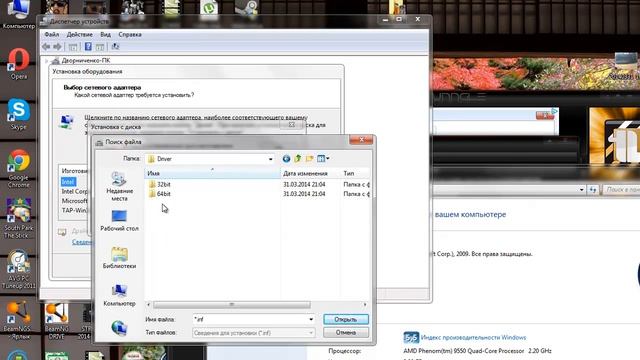Select TAP-Win in the manufacturer list
640x360 pixels.
pyautogui.click(x=75, y=211)
